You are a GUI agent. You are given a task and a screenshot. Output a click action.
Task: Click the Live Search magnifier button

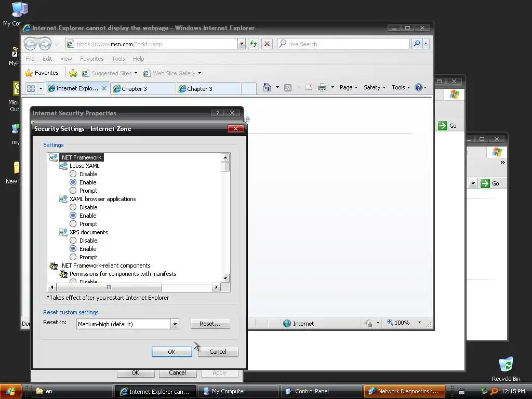pyautogui.click(x=417, y=44)
